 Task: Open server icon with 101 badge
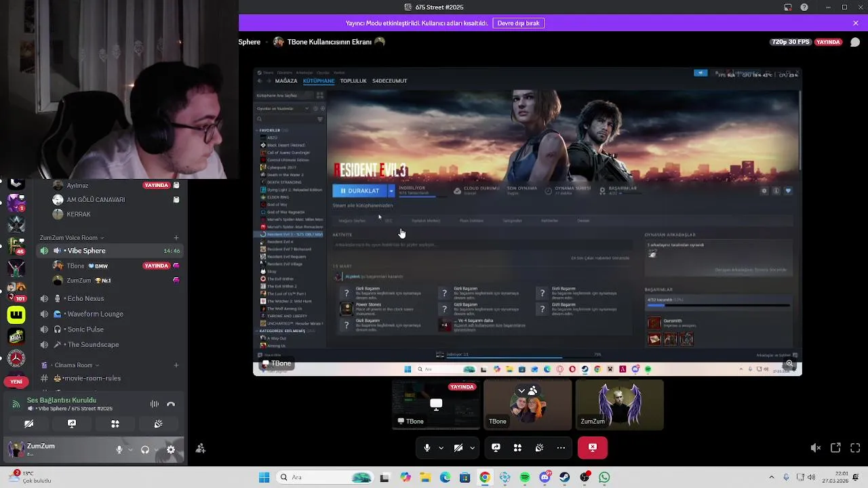(16, 292)
